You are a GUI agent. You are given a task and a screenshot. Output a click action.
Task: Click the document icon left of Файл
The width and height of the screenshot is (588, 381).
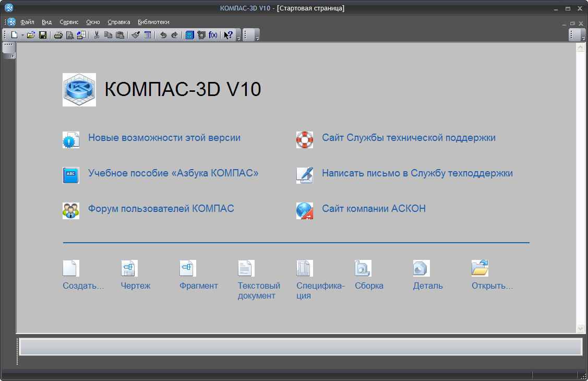[11, 22]
